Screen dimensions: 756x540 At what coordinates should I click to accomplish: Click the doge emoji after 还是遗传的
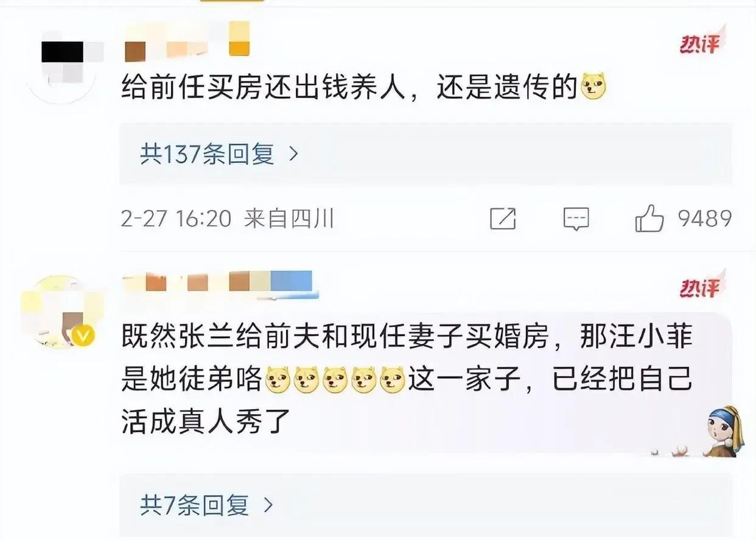coord(594,87)
